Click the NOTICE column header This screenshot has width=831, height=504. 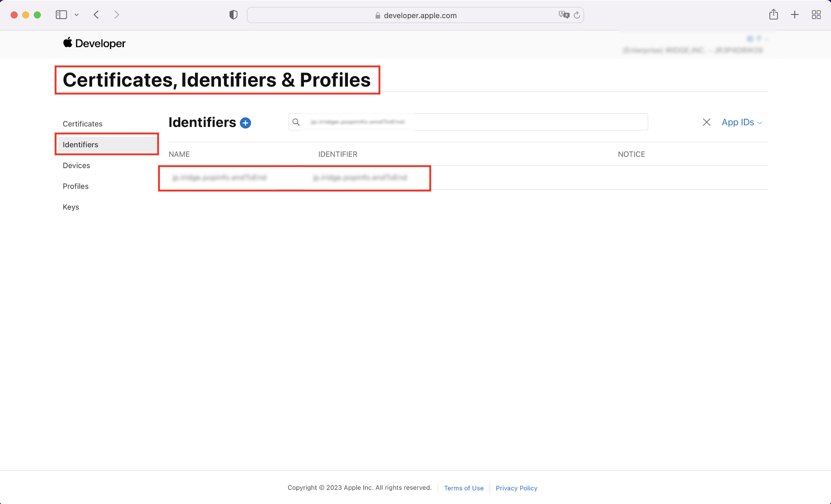tap(631, 154)
